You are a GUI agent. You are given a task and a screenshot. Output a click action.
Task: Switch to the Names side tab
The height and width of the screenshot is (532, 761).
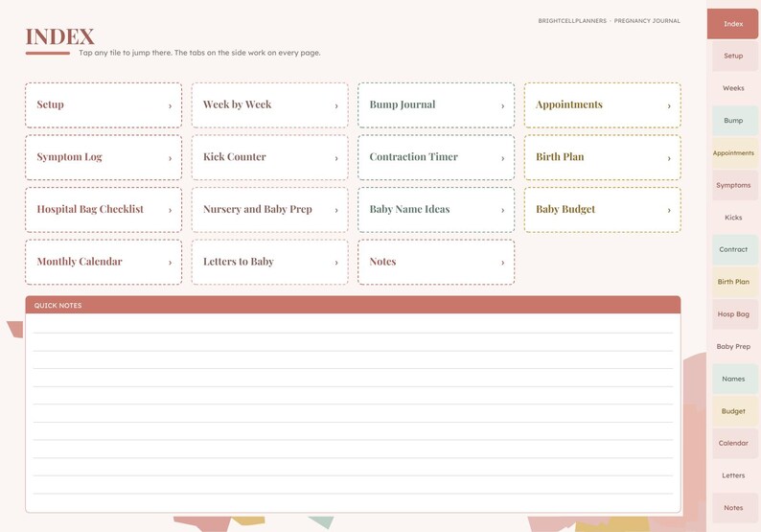pos(735,379)
